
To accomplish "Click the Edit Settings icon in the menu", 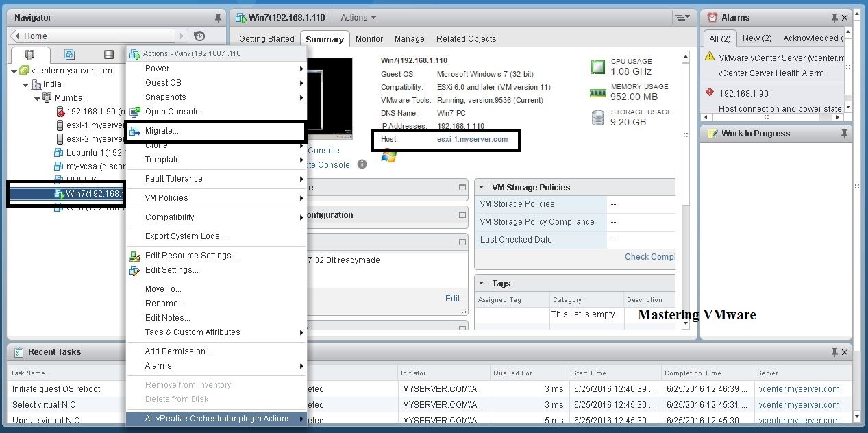I will [x=135, y=270].
